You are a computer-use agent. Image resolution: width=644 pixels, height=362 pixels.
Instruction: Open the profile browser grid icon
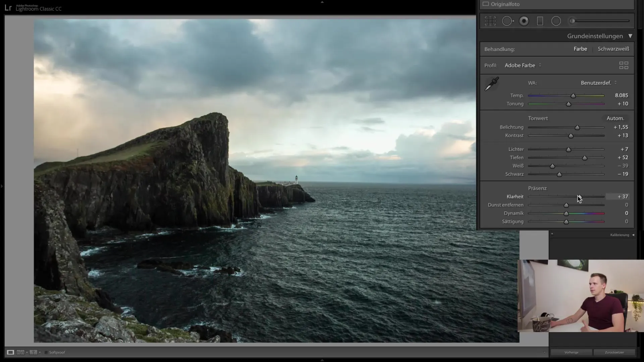(624, 65)
